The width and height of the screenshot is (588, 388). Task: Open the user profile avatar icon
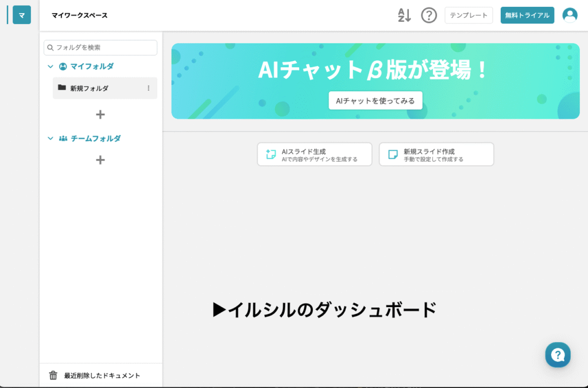click(x=570, y=15)
